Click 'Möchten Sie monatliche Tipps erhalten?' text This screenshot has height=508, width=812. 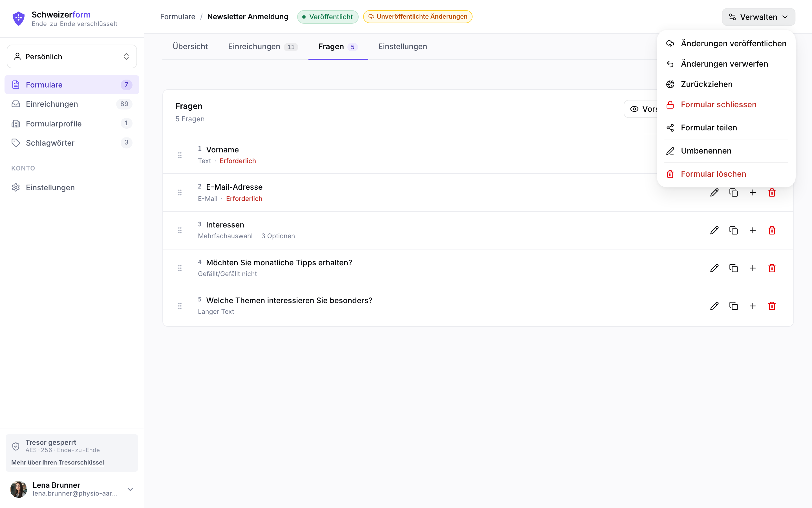click(x=279, y=262)
